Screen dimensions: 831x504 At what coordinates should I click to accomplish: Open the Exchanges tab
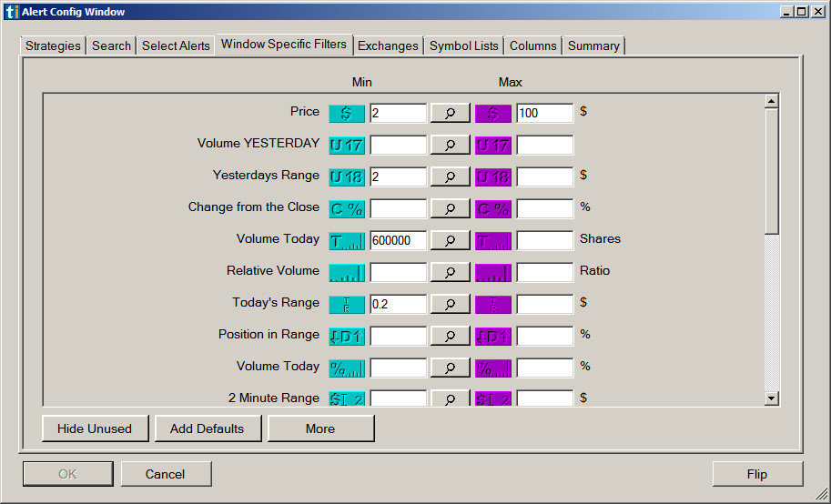click(388, 45)
